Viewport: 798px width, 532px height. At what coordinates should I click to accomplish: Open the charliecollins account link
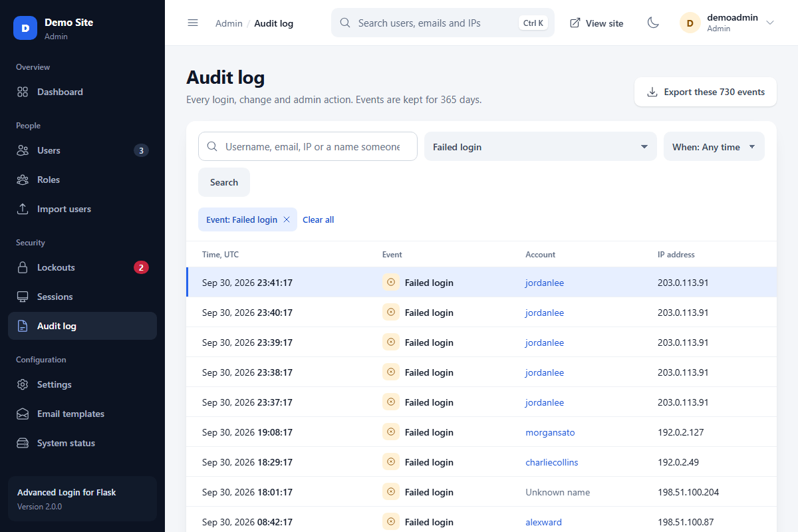tap(552, 462)
